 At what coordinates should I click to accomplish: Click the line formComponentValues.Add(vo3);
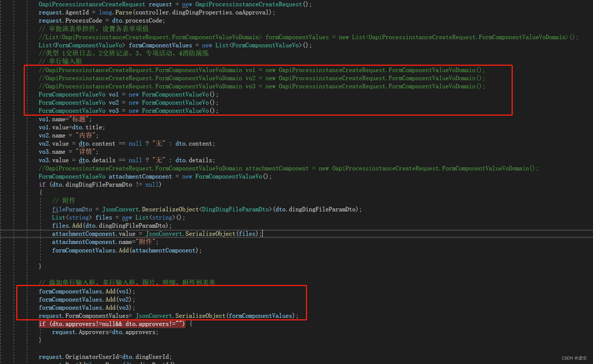click(x=87, y=308)
